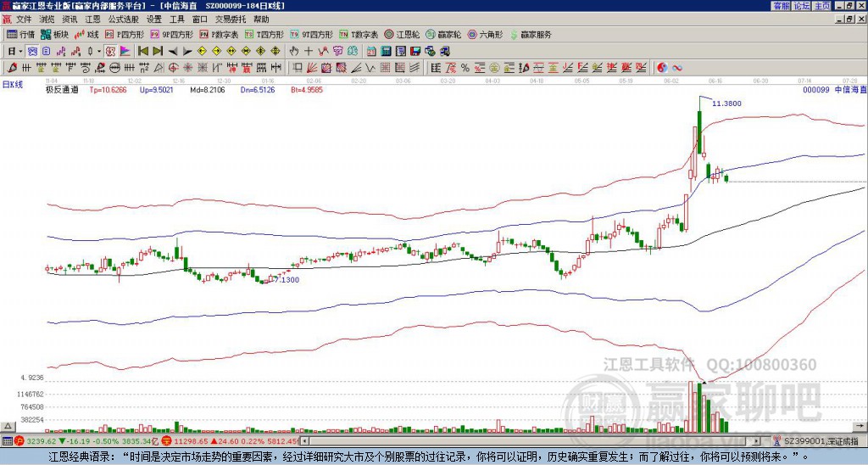Image resolution: width=868 pixels, height=465 pixels.
Task: Click the Dn=6.5126 value
Action: pos(258,89)
